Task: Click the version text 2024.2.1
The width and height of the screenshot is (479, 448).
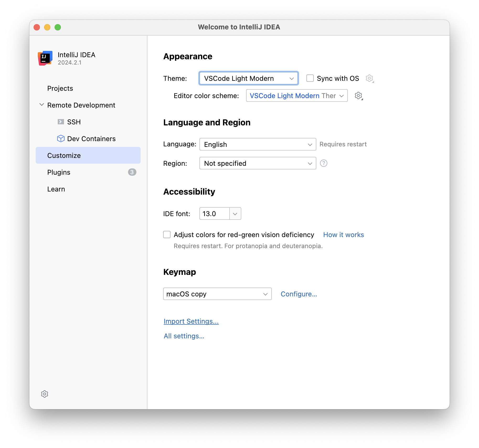Action: tap(70, 63)
